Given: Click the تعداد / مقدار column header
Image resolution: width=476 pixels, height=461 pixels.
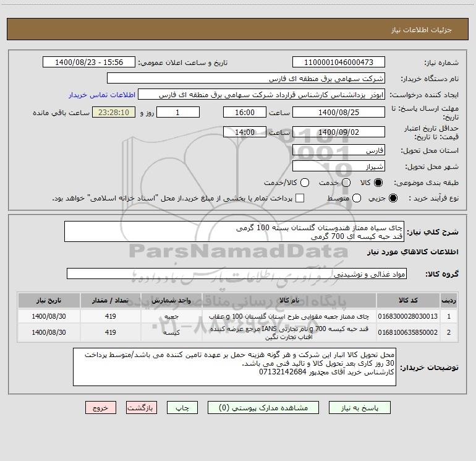Looking at the screenshot, I should point(110,300).
